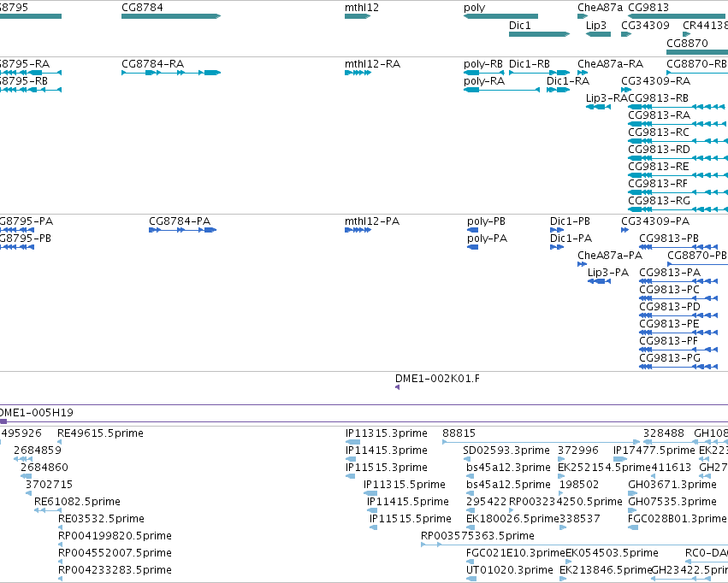The height and width of the screenshot is (583, 728).
Task: Click the CG9813-RA transcript label
Action: (x=659, y=115)
